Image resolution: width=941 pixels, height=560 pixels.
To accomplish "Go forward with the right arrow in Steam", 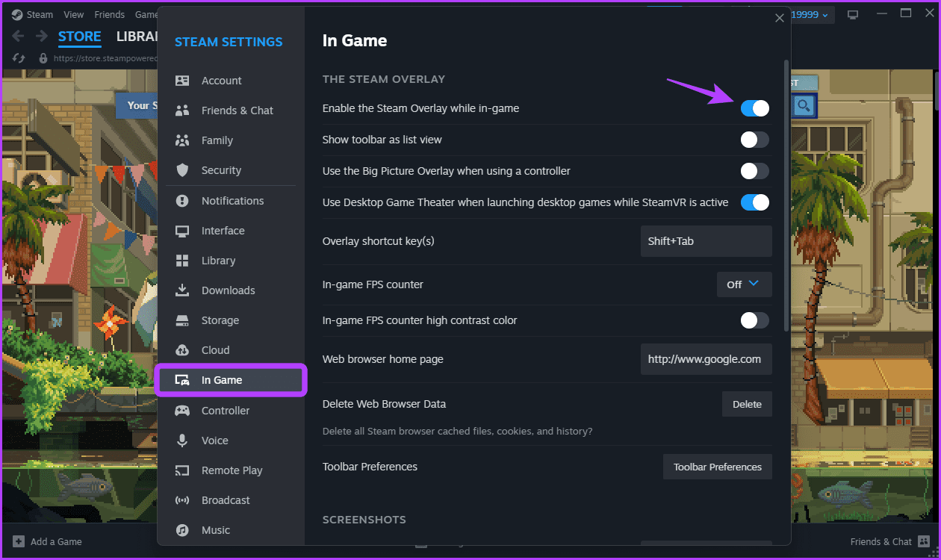I will tap(40, 37).
